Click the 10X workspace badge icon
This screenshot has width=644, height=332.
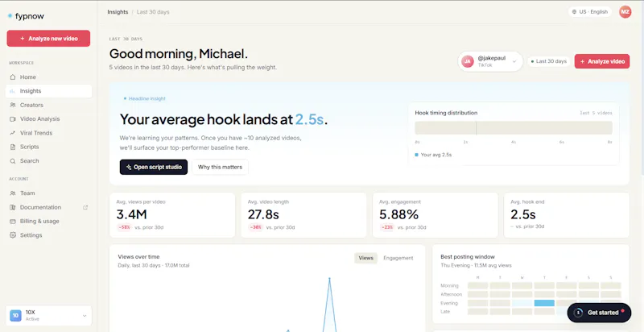coord(15,316)
